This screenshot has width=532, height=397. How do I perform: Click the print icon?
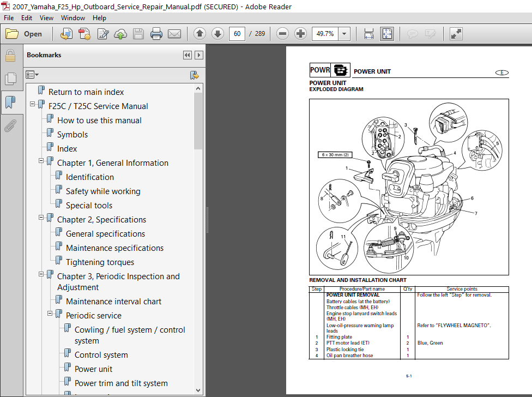click(156, 34)
